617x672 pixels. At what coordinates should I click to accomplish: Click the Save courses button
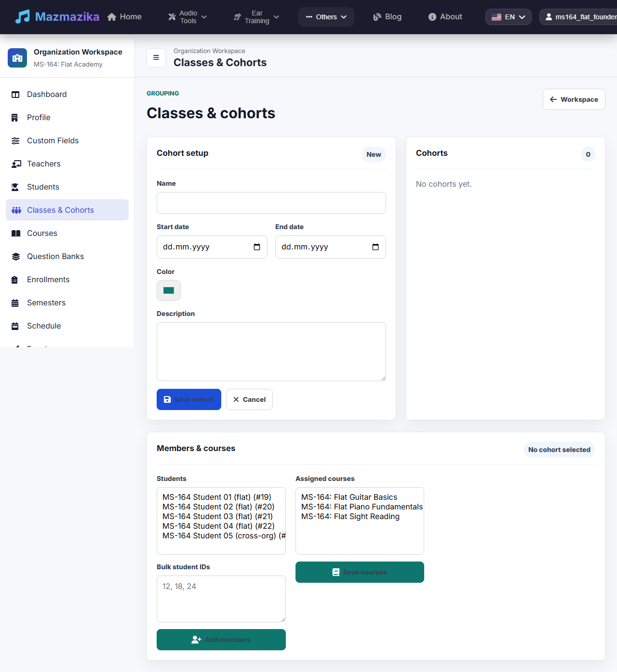point(360,572)
